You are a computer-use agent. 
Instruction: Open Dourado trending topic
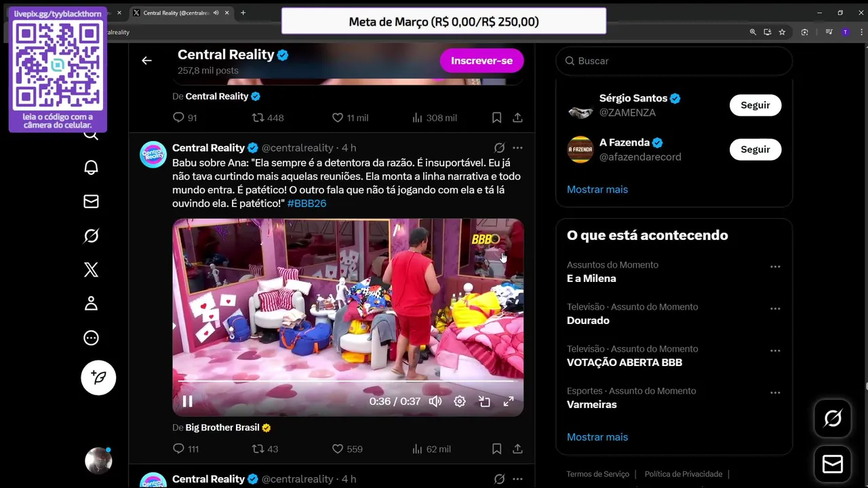(x=588, y=321)
